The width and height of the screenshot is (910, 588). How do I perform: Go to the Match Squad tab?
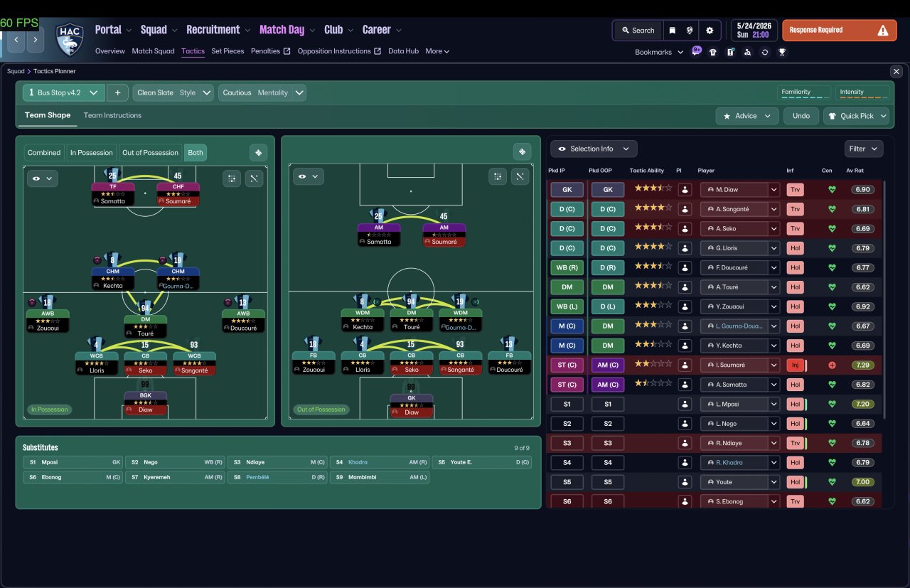tap(153, 51)
